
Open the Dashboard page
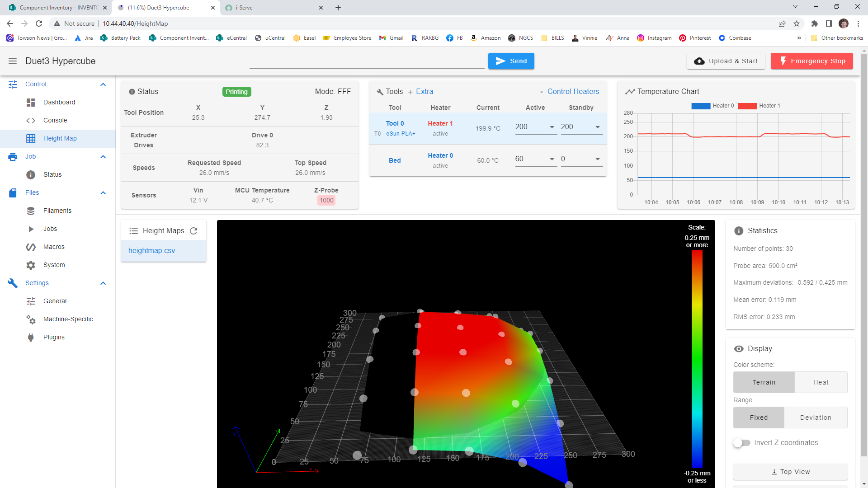click(x=58, y=103)
